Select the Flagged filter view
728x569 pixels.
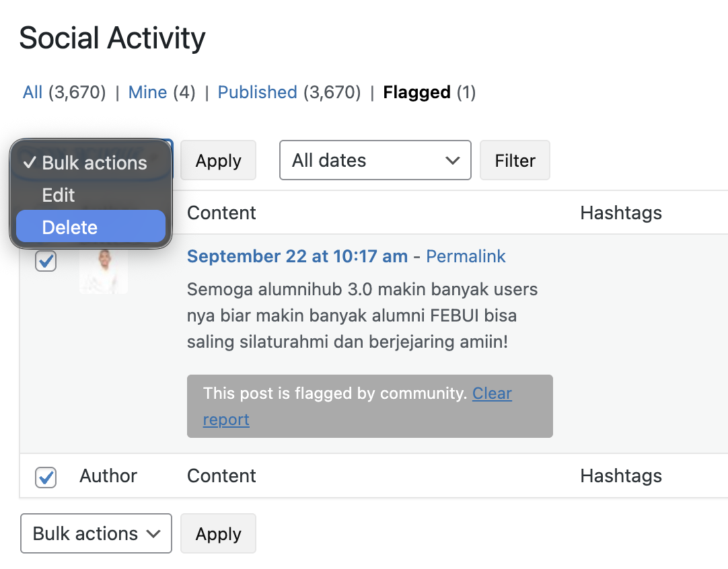click(416, 92)
